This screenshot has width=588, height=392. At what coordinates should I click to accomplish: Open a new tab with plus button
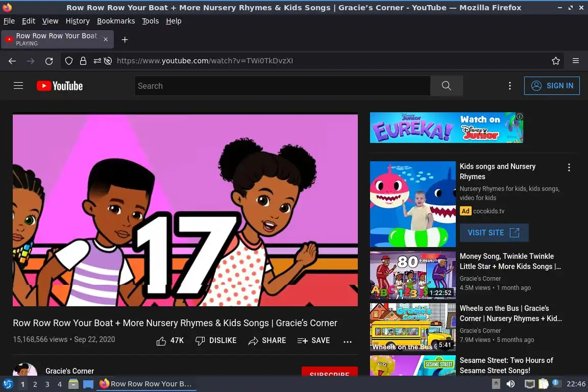tap(125, 40)
